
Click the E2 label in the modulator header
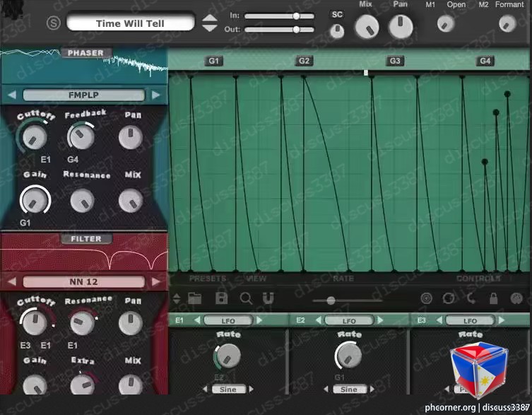[x=300, y=320]
